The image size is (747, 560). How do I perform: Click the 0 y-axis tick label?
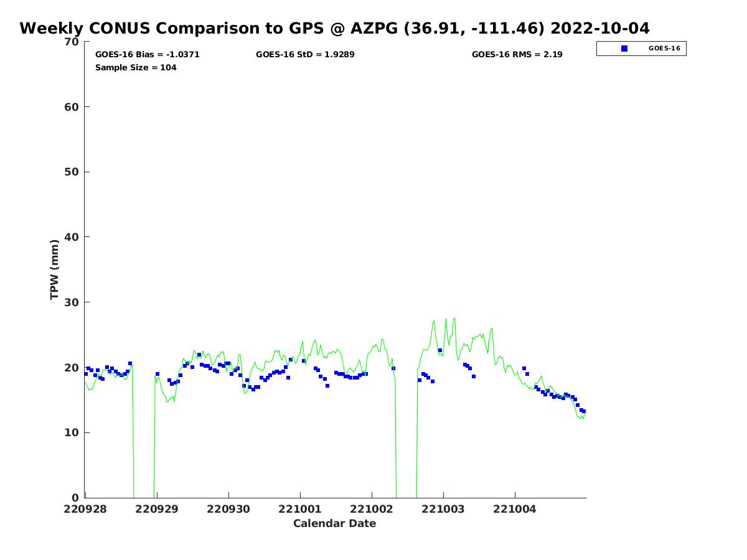tap(75, 498)
